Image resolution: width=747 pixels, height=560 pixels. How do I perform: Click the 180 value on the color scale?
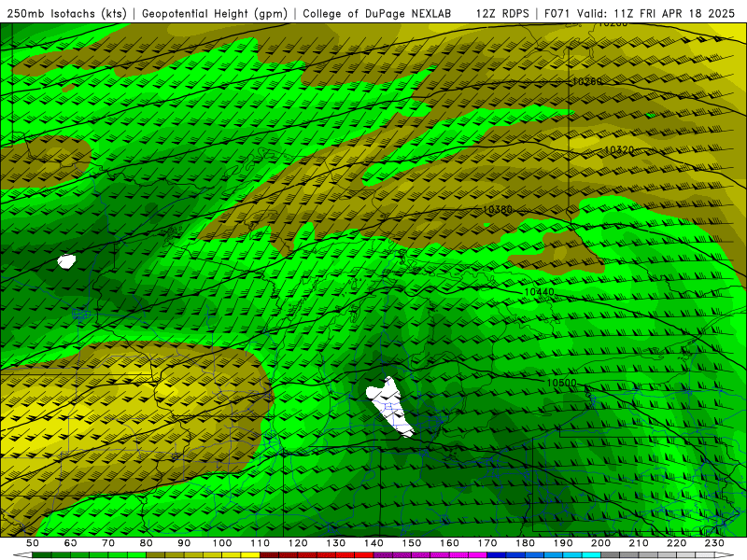pos(525,543)
